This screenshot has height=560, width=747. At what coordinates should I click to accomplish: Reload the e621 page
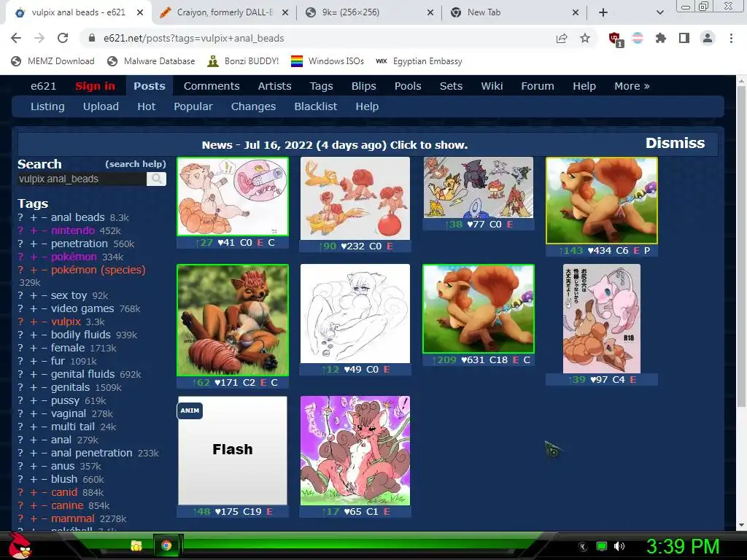pyautogui.click(x=63, y=38)
